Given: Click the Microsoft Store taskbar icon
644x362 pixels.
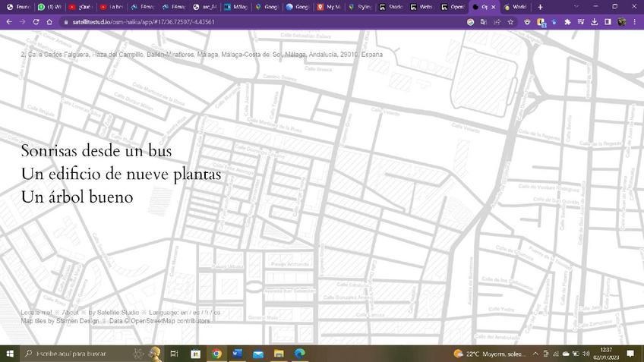Looking at the screenshot, I should pos(195,354).
